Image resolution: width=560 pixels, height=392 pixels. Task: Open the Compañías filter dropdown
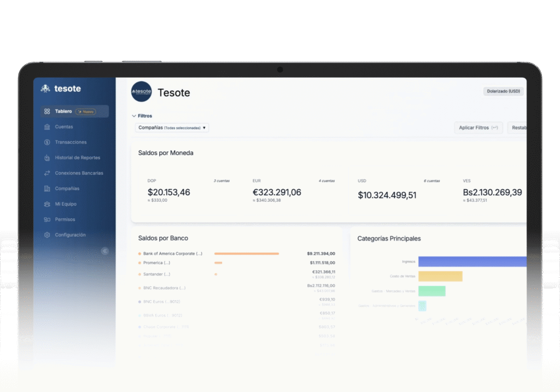[x=172, y=127]
